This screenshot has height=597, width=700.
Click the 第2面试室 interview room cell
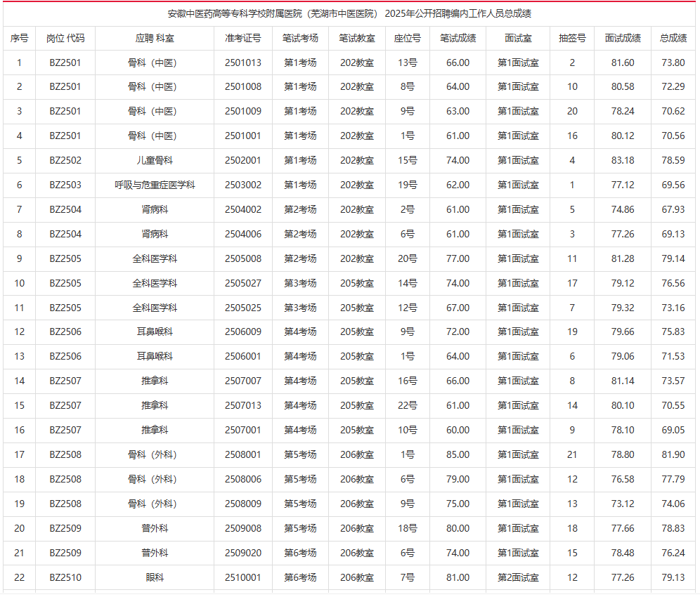point(518,577)
